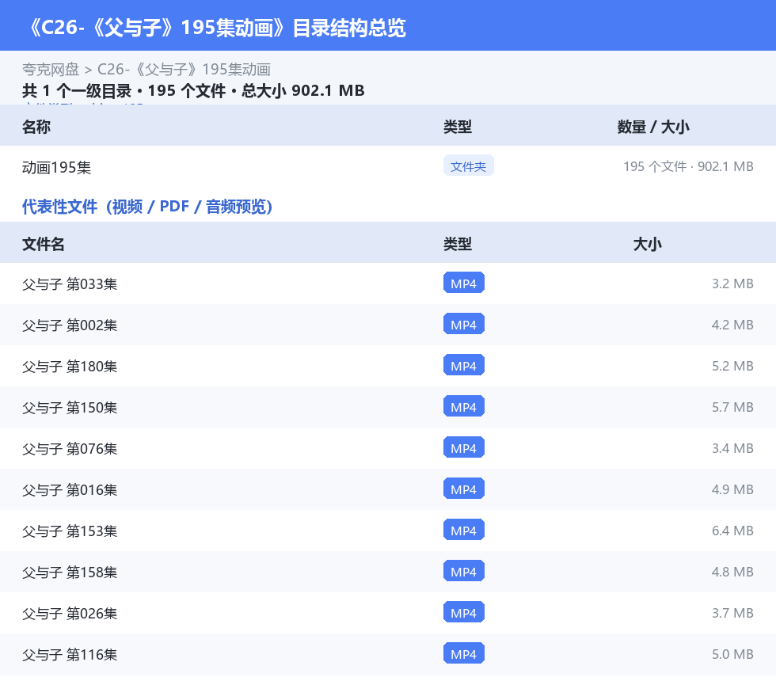Open breadcrumb C26-《父与子》195集动画
Image resolution: width=776 pixels, height=700 pixels.
point(184,70)
